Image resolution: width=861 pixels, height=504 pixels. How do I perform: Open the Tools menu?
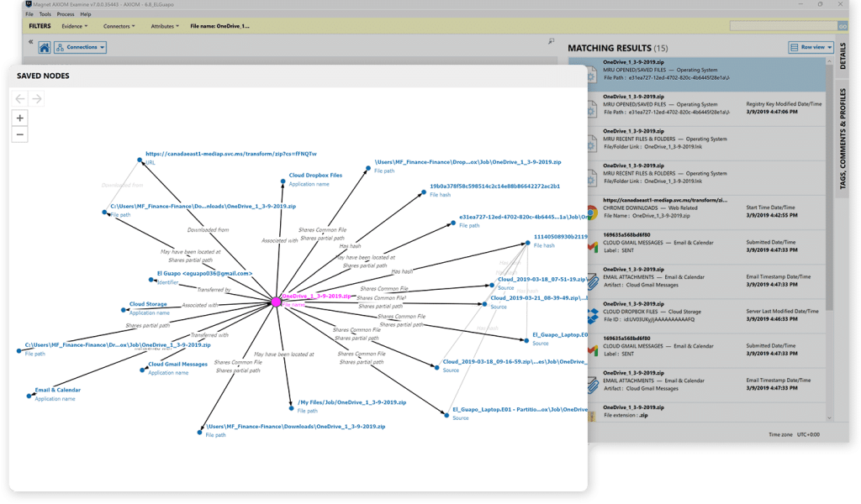(x=45, y=14)
